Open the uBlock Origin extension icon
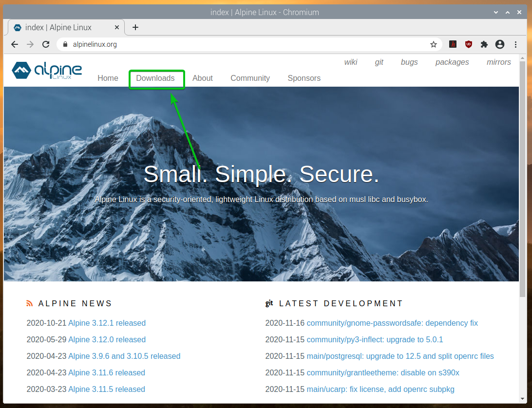 coord(468,44)
